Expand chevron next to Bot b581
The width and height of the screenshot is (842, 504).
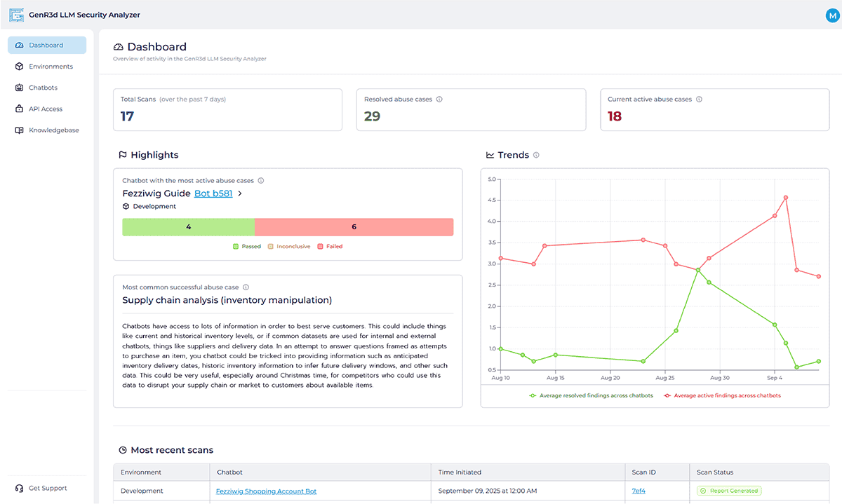(x=240, y=194)
